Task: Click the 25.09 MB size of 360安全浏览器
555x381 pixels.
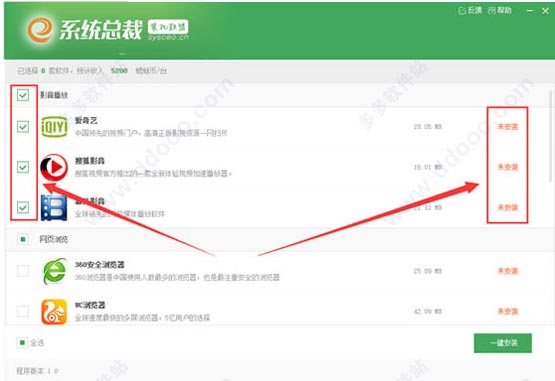Action: 428,271
